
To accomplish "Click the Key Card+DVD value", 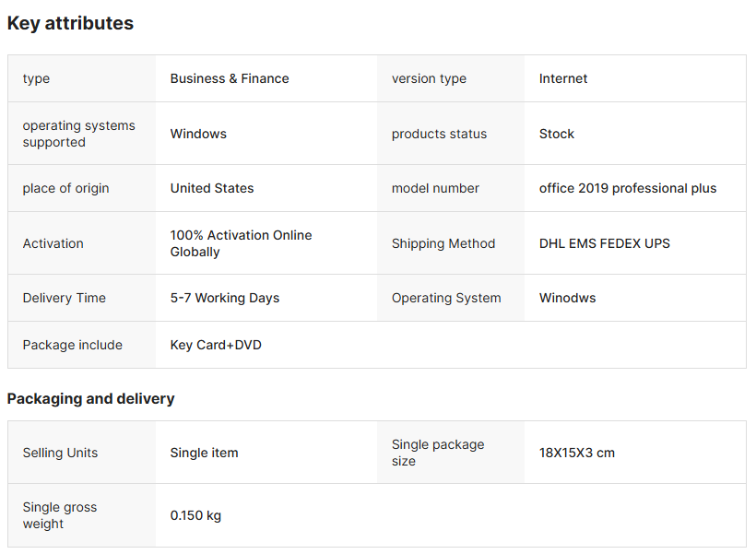I will tap(216, 345).
